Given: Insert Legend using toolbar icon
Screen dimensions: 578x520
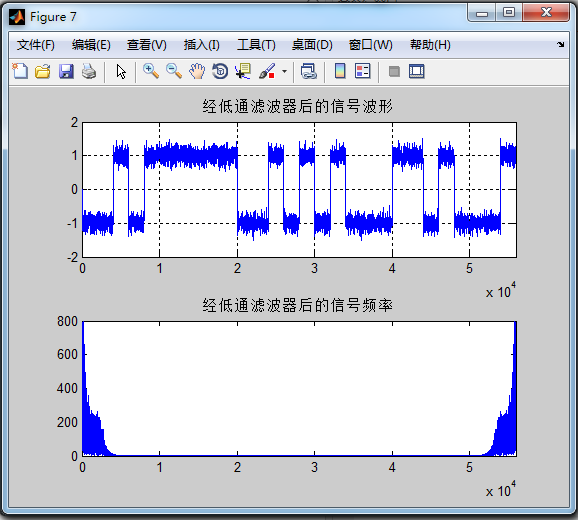Looking at the screenshot, I should [363, 71].
